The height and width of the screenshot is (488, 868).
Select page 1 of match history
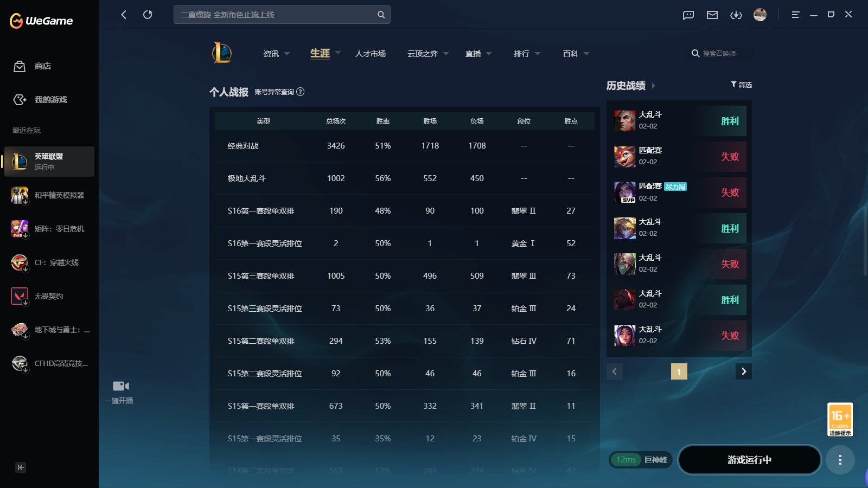coord(679,371)
